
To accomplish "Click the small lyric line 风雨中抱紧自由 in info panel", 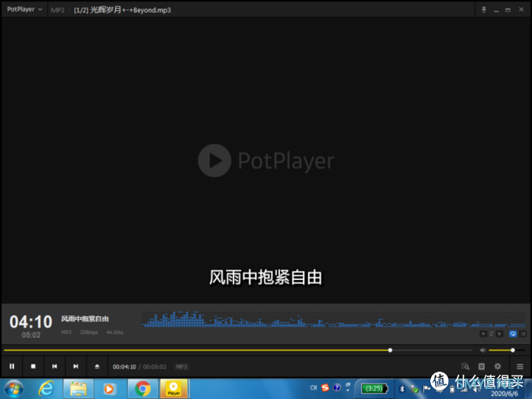I will tap(84, 318).
